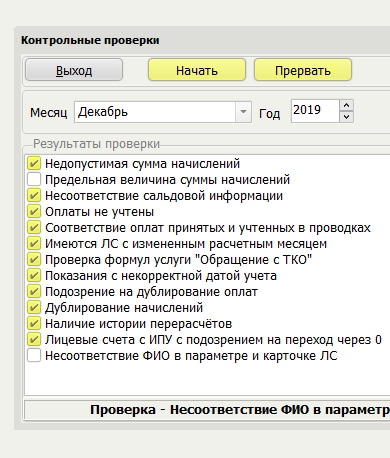Enable Несоответствие ФИО в параметре checkbox
Viewport: 390px width, 458px height.
[34, 355]
